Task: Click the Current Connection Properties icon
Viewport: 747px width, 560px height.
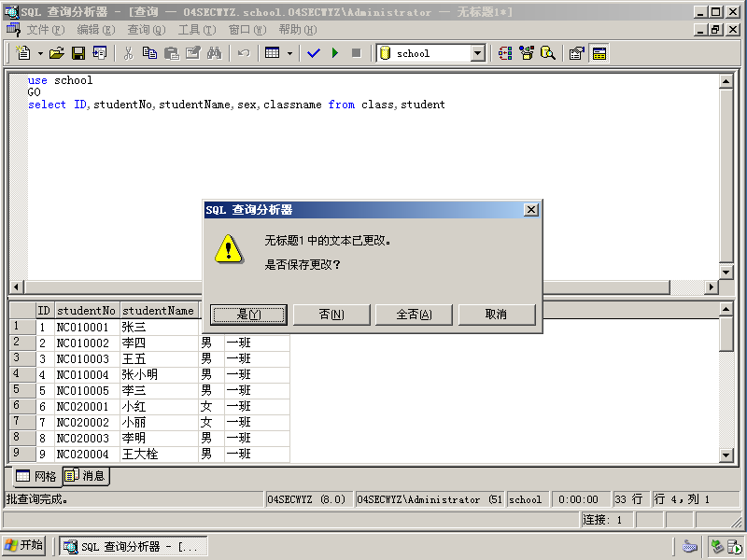Action: (x=576, y=53)
